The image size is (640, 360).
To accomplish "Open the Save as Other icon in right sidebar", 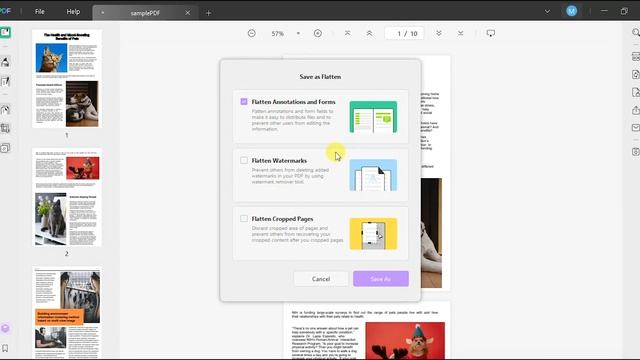I will [636, 152].
